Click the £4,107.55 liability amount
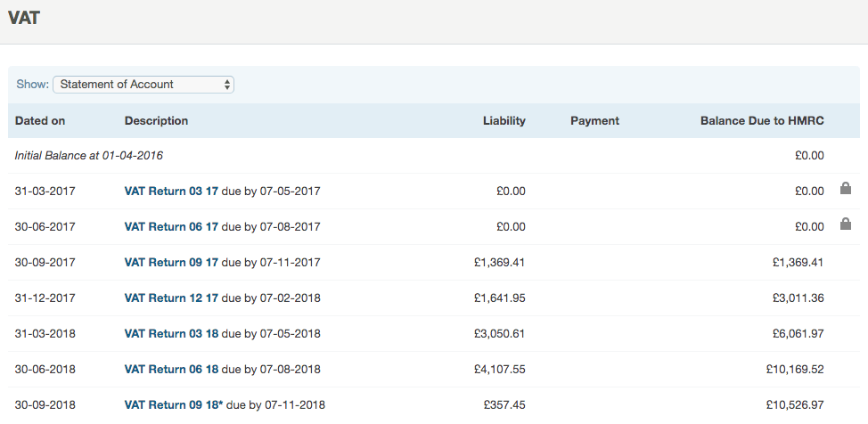The height and width of the screenshot is (424, 868). click(x=500, y=369)
